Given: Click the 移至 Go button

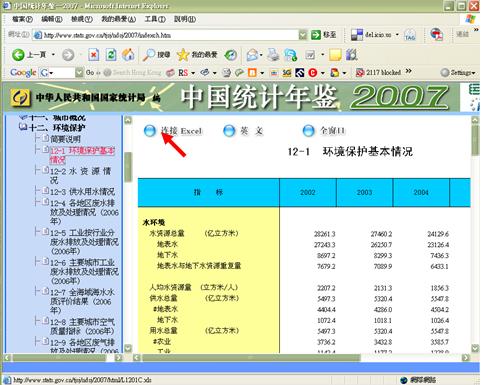Looking at the screenshot, I should (x=323, y=35).
